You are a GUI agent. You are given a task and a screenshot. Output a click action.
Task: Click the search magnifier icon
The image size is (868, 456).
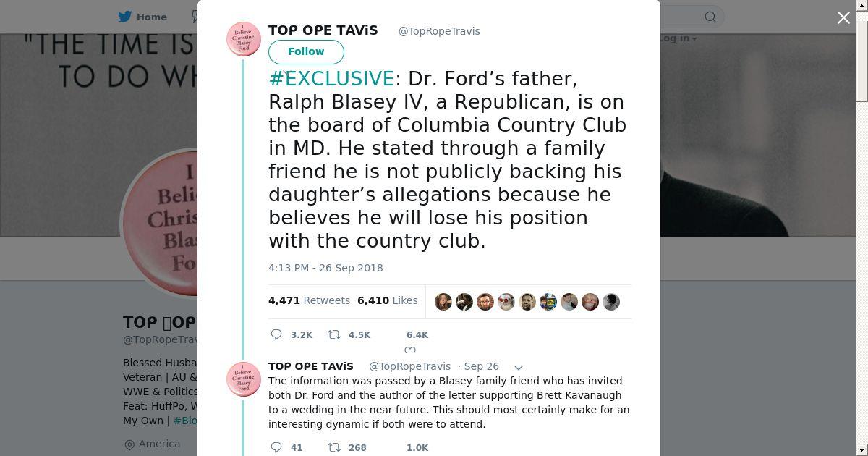(710, 17)
